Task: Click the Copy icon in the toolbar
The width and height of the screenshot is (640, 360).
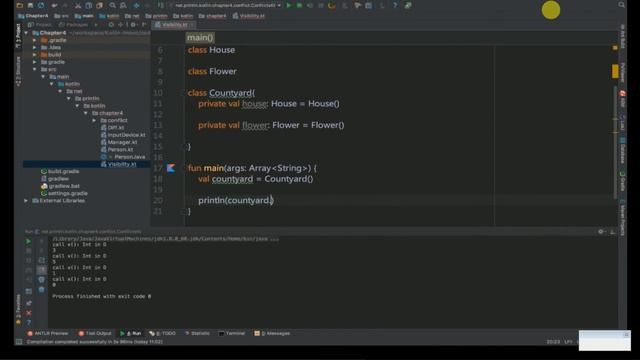Action: tap(88, 5)
